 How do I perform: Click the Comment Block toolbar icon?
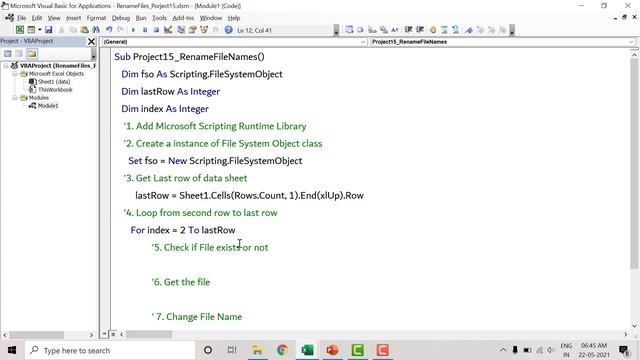pyautogui.click(x=444, y=30)
